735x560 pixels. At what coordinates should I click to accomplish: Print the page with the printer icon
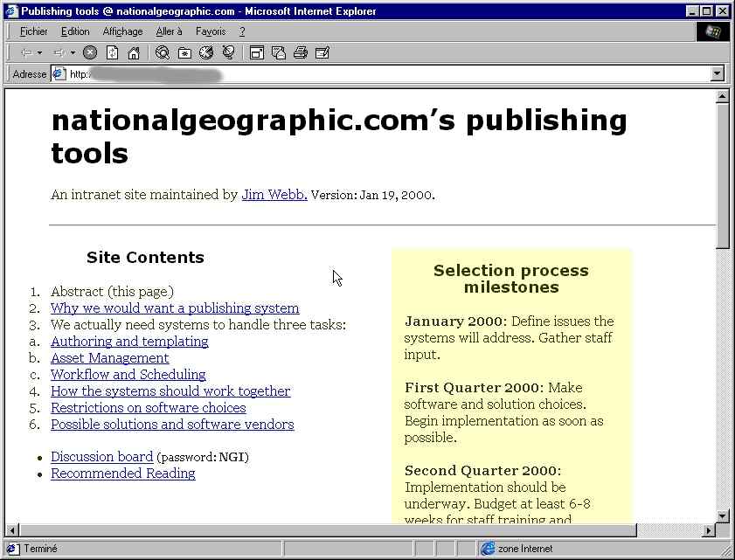point(301,52)
